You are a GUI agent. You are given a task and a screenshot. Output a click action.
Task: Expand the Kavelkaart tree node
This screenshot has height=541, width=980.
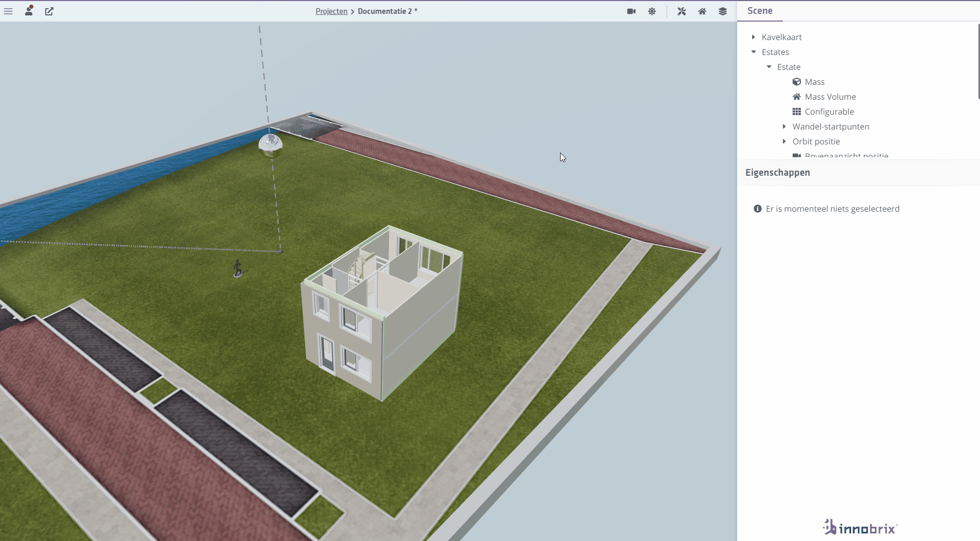(754, 36)
